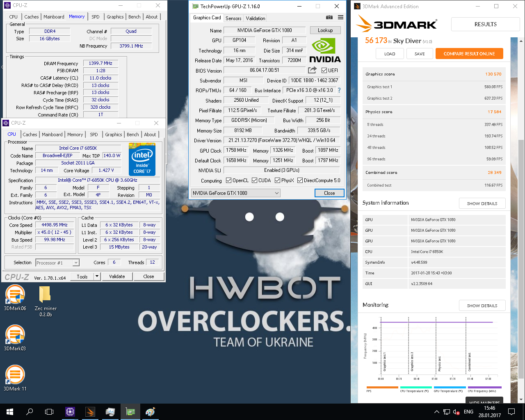Screen dimensions: 525x420
Task: Click the GPU-Z title bar app icon
Action: coord(195,6)
